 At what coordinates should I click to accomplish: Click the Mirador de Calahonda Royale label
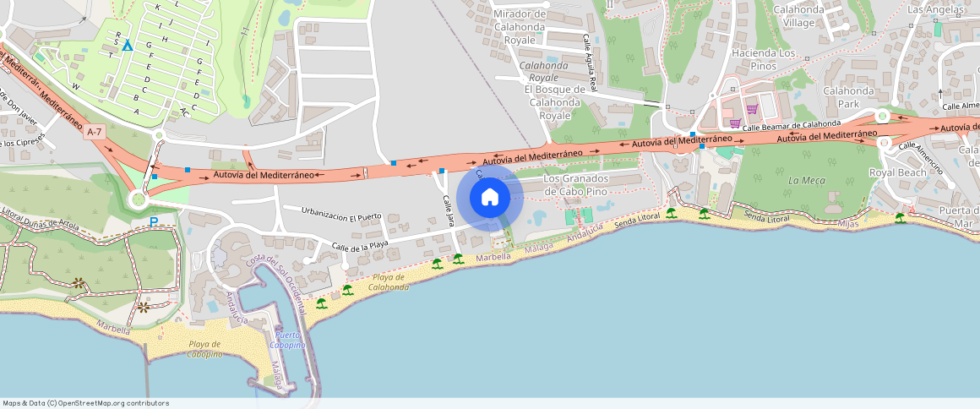(x=520, y=27)
